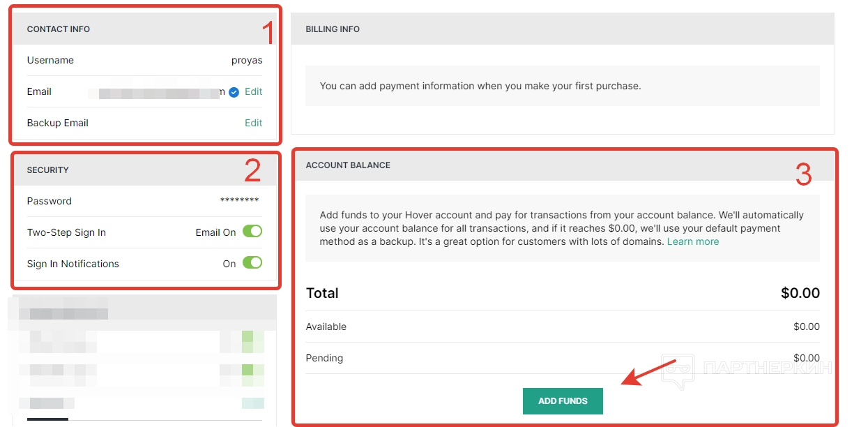868x427 pixels.
Task: Click the Total $0.00 amount
Action: (x=800, y=293)
